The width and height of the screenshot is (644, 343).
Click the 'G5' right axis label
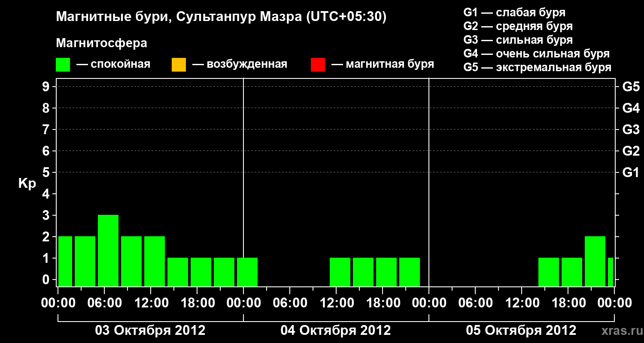tap(631, 87)
